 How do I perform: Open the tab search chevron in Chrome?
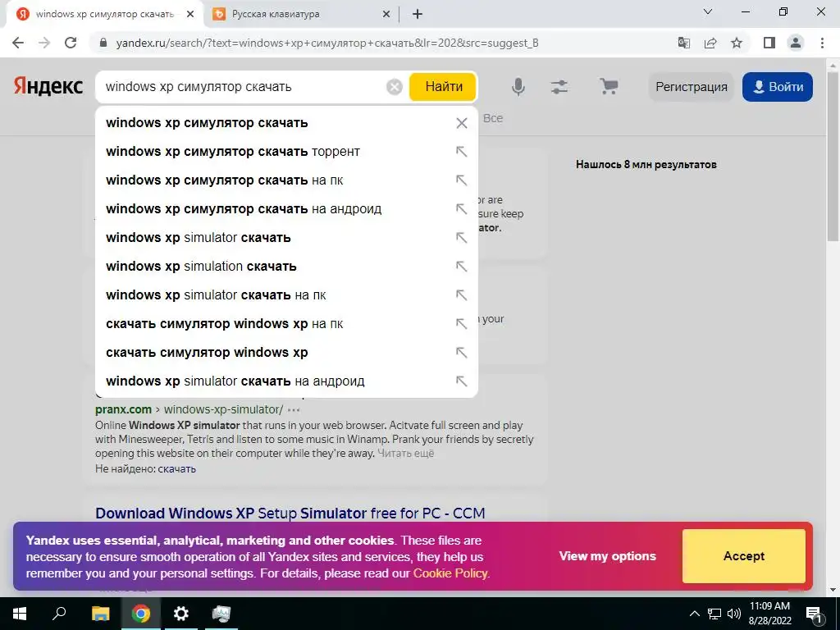coord(708,11)
